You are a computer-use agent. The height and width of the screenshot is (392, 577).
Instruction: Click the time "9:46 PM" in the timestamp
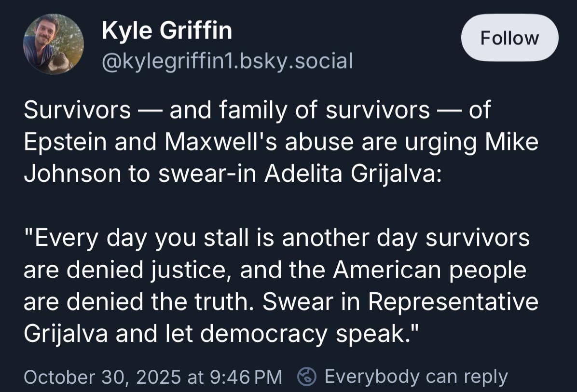point(246,377)
